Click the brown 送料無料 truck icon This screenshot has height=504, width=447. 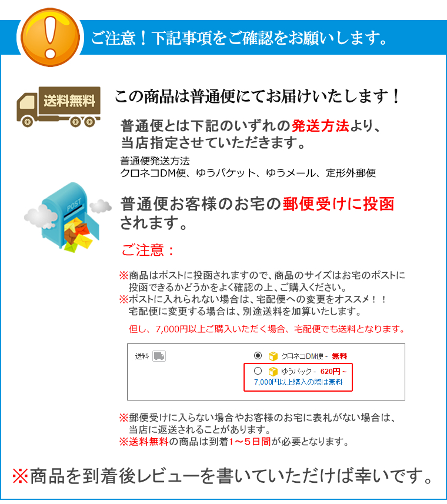(x=58, y=106)
